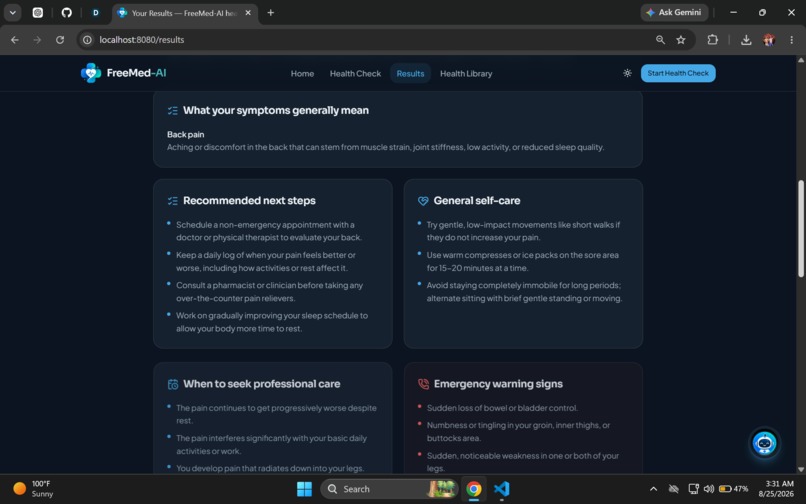Show hidden system tray icons chevron
806x504 pixels.
point(653,489)
